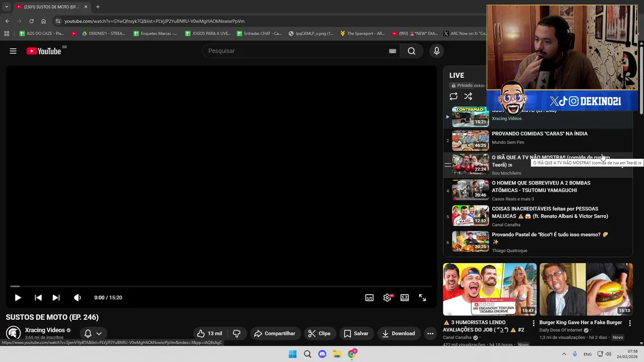Screen dimensions: 644x362
Task: Enter fullscreen mode
Action: pyautogui.click(x=422, y=298)
